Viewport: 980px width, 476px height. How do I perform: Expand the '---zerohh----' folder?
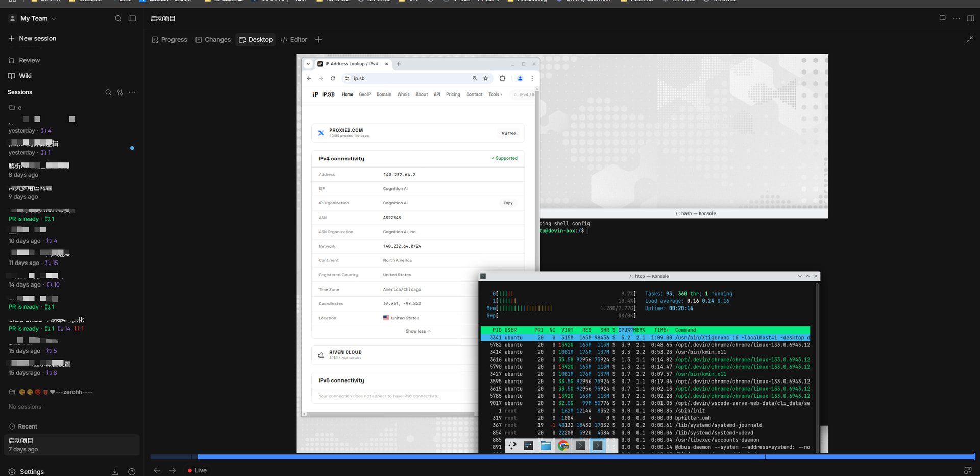(x=51, y=392)
